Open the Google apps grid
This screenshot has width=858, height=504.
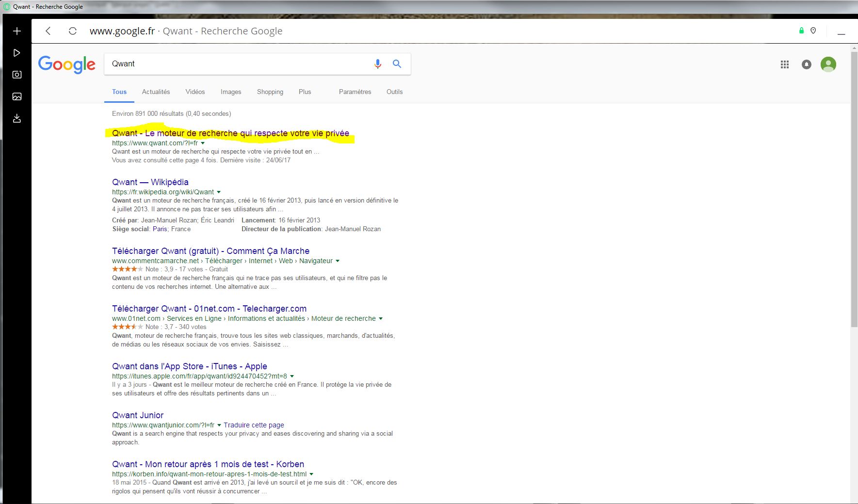coord(785,64)
